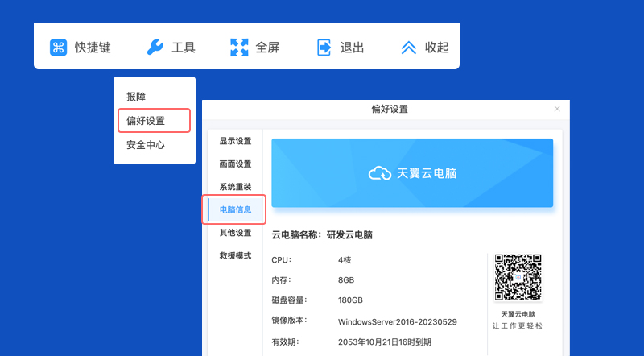Click the 全屏 label in toolbar
Screen dimensions: 644x356
coord(267,48)
